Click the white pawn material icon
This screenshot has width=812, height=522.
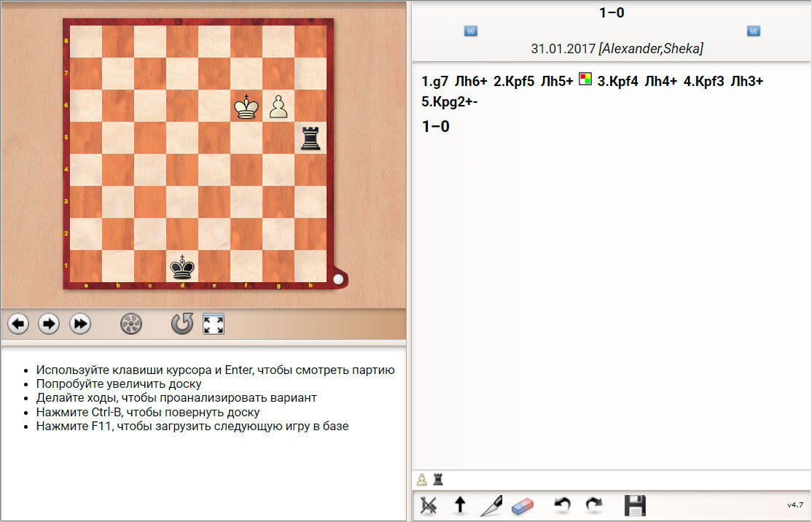click(422, 480)
